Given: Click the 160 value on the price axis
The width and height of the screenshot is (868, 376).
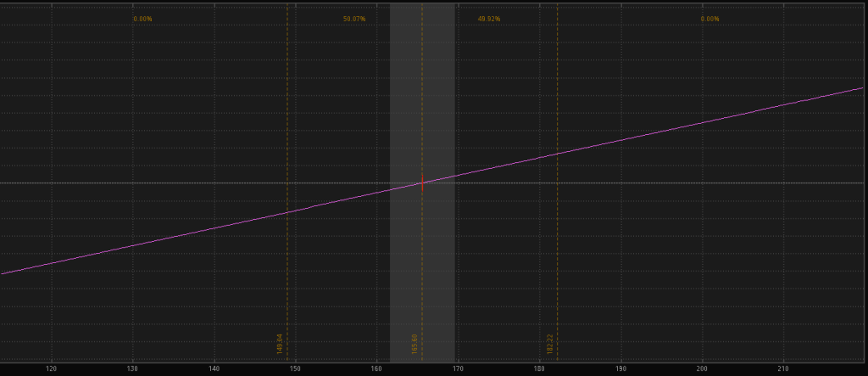Looking at the screenshot, I should [x=376, y=369].
